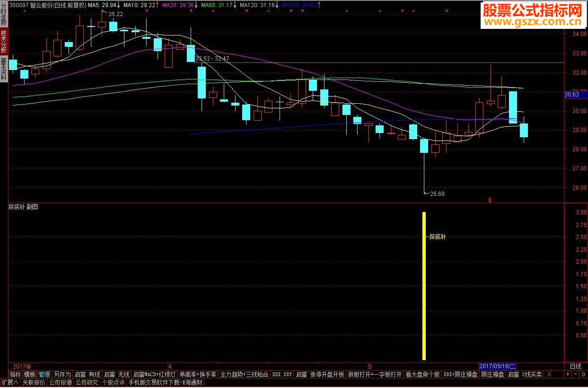
Task: Show more templates with the right arrow
Action: click(548, 374)
